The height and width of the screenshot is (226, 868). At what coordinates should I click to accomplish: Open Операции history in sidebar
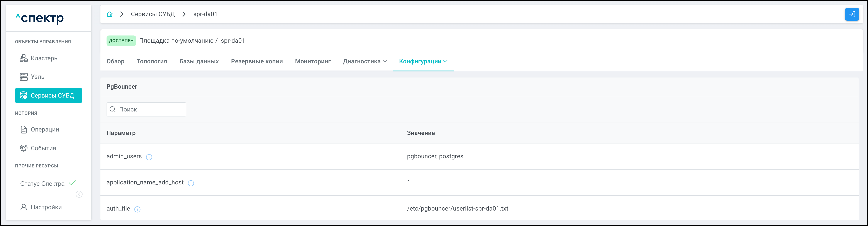44,130
